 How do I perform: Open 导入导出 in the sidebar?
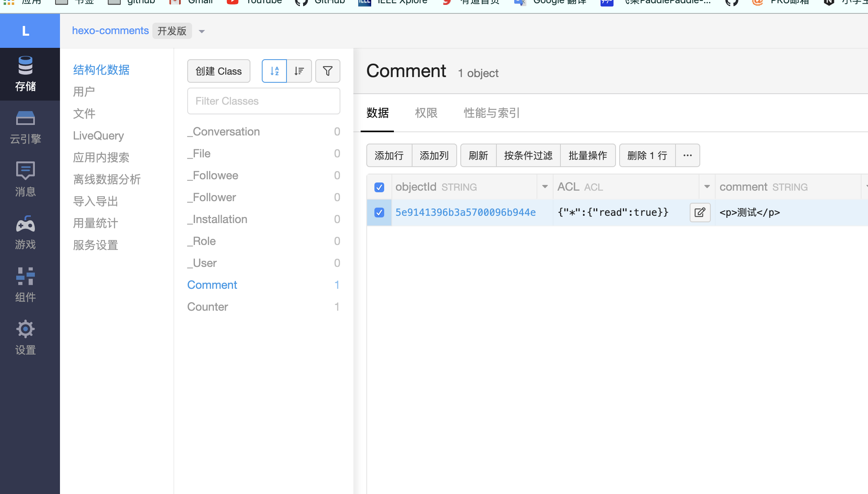coord(96,201)
